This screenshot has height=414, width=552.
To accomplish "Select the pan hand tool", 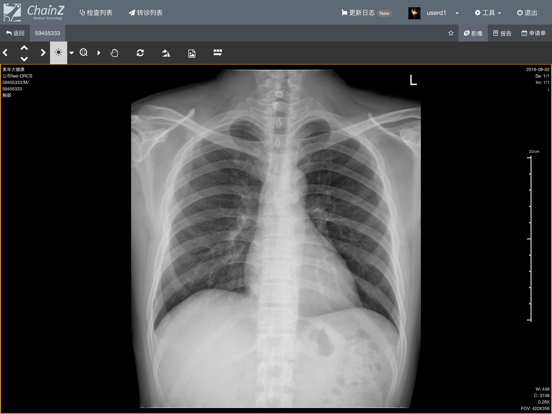I will tap(114, 53).
